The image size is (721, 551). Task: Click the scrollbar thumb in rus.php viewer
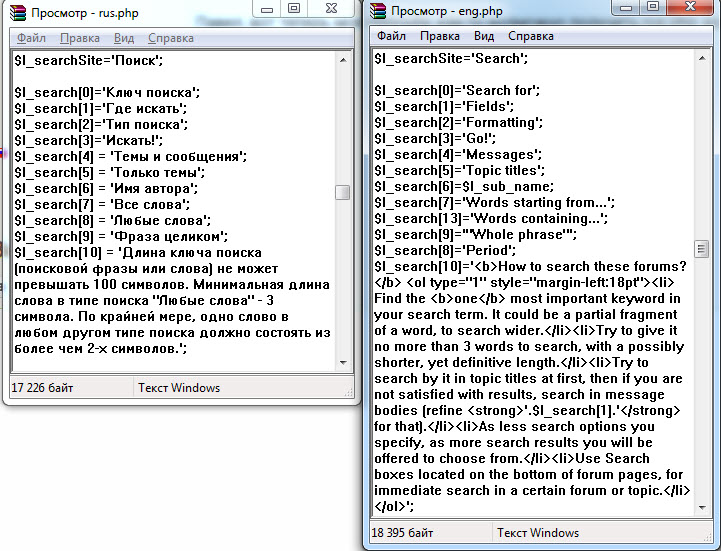point(343,192)
